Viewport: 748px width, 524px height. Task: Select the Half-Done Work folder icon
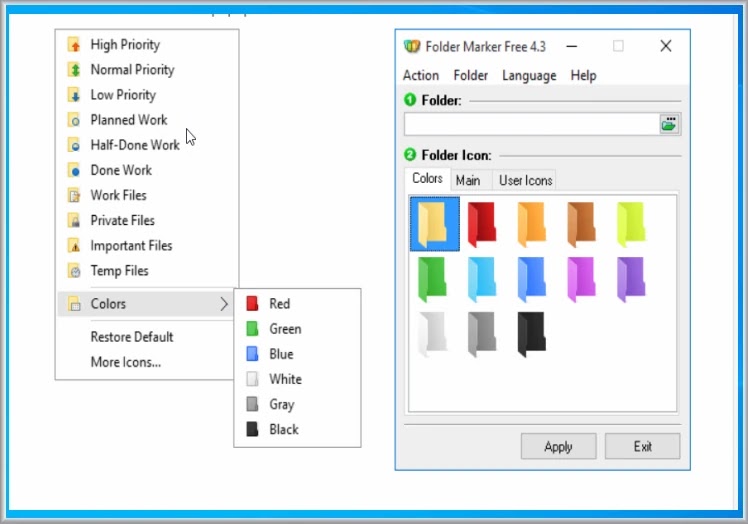pyautogui.click(x=74, y=145)
